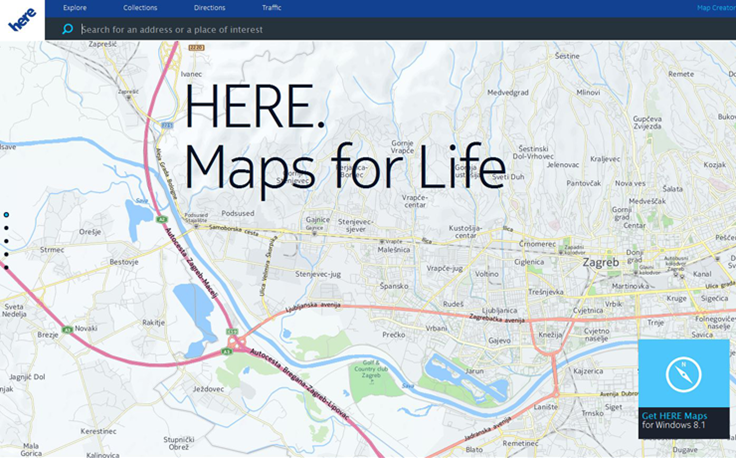Click the HERE logo in the corner
This screenshot has height=458, width=736.
click(22, 20)
